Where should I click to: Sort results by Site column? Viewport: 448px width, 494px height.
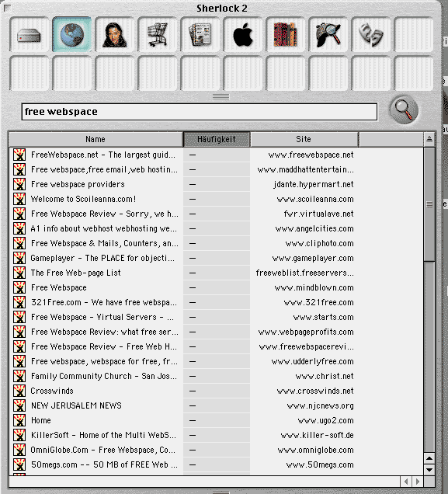[304, 139]
